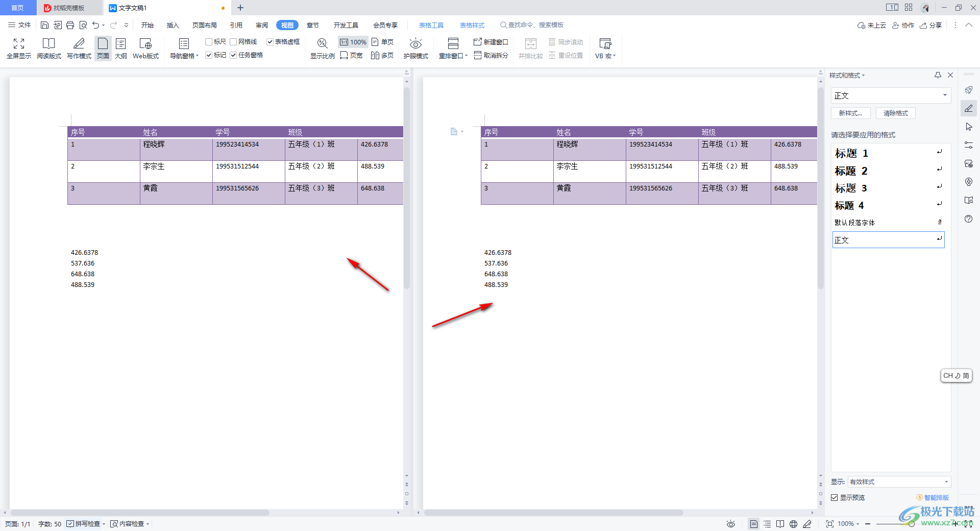Click the save icon in quick access toolbar

click(45, 25)
